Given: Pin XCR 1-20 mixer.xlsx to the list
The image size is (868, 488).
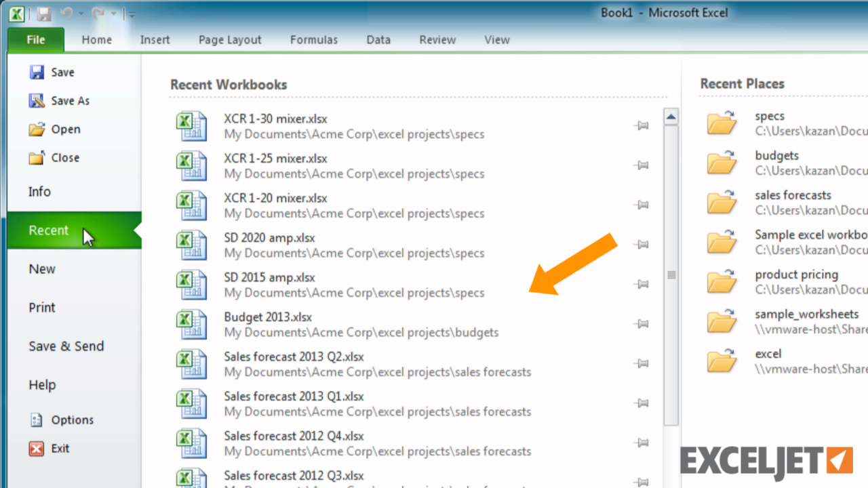Looking at the screenshot, I should click(642, 205).
